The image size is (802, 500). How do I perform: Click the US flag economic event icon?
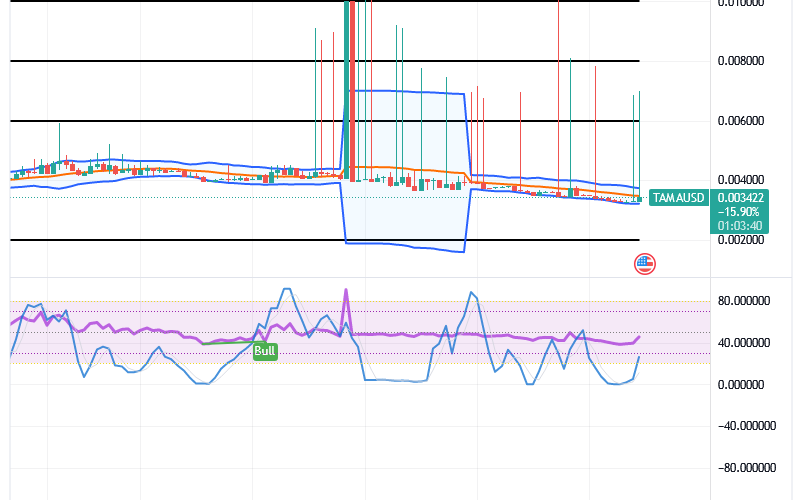[x=644, y=264]
